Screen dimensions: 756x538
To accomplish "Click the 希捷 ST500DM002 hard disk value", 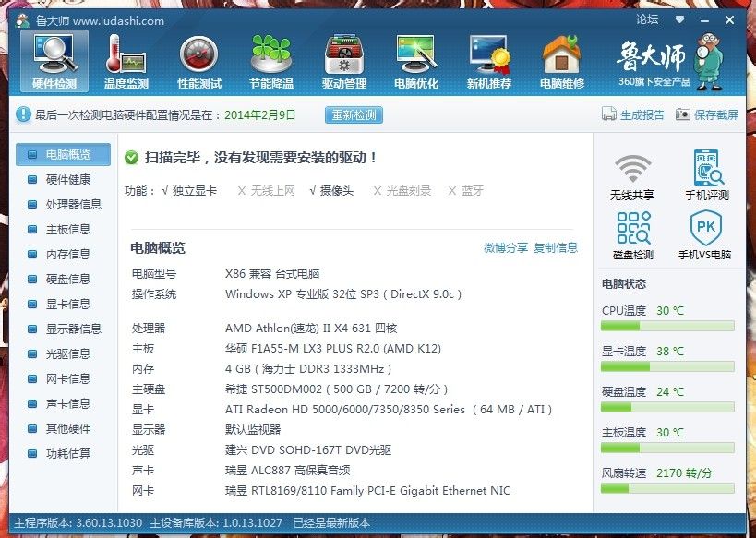I will (x=337, y=389).
